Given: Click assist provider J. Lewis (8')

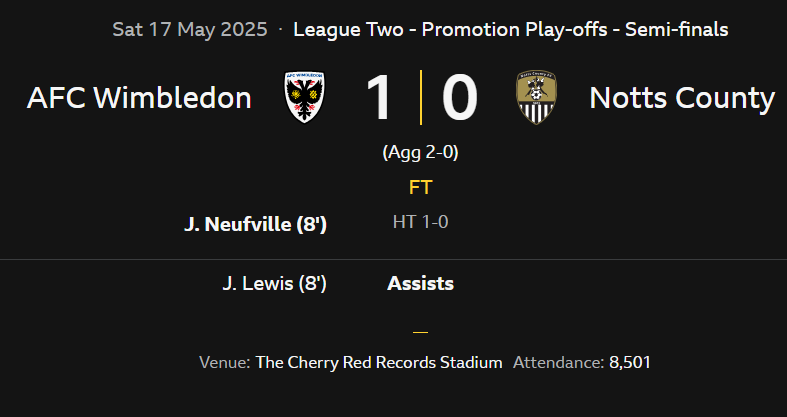Looking at the screenshot, I should [x=275, y=284].
